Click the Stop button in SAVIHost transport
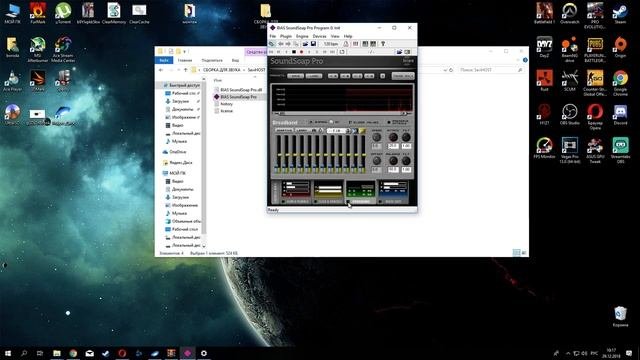Image resolution: width=640 pixels, height=360 pixels. click(294, 52)
